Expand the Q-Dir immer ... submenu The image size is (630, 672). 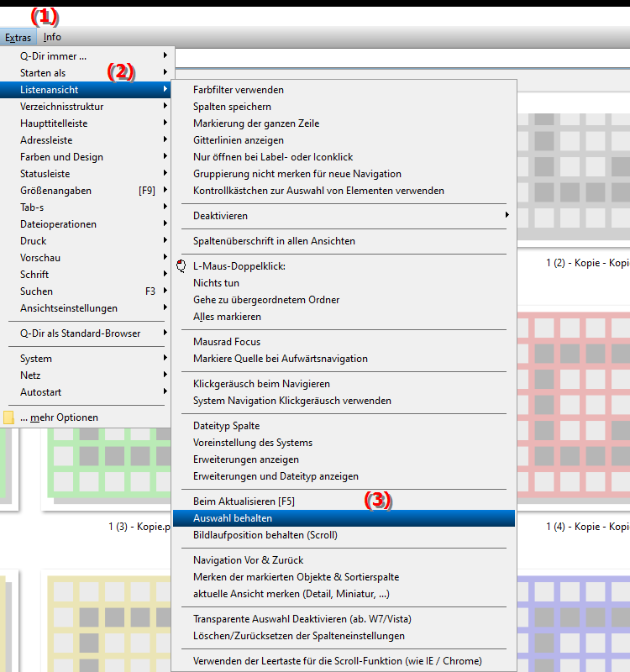86,56
